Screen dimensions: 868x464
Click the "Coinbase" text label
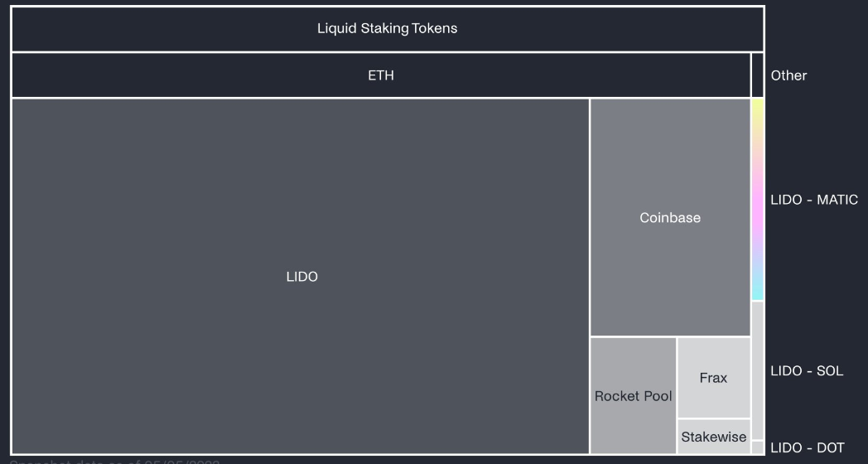tap(670, 218)
